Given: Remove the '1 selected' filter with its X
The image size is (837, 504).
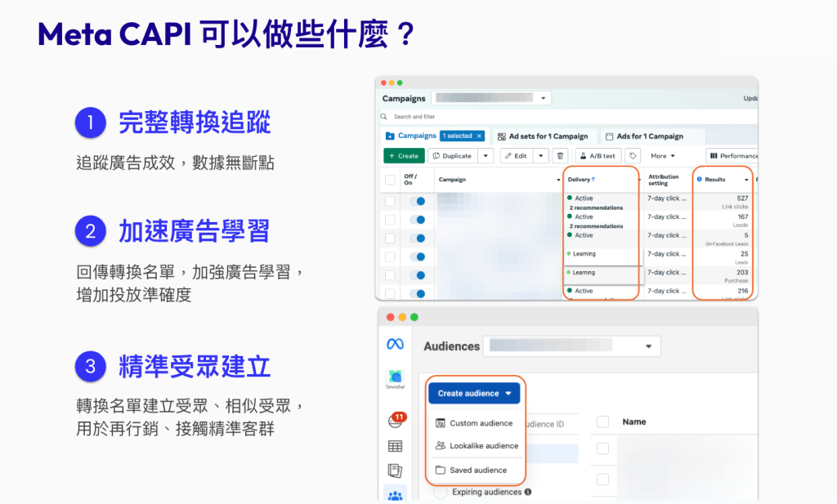Looking at the screenshot, I should (x=479, y=136).
